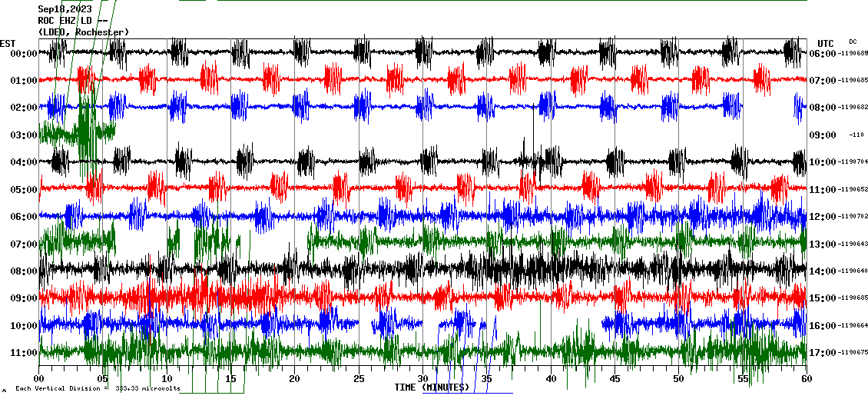Screen dimensions: 868x399
Task: Click the 13:00 UTC row label
Action: tap(823, 244)
